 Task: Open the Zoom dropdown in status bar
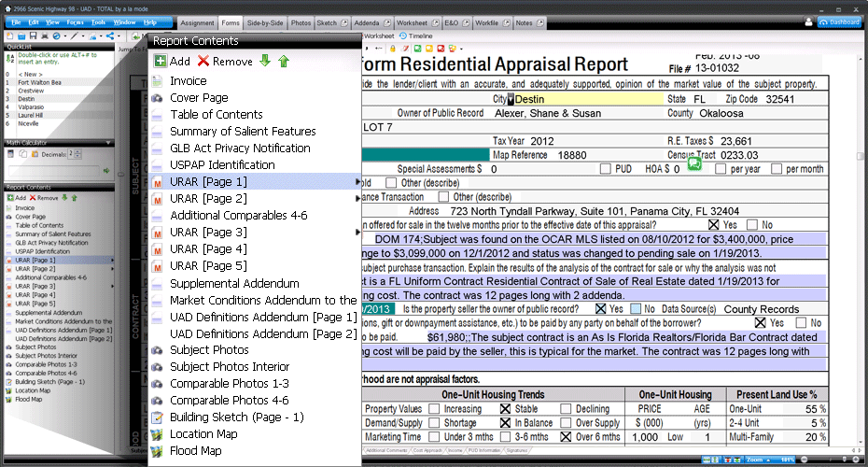pyautogui.click(x=767, y=460)
